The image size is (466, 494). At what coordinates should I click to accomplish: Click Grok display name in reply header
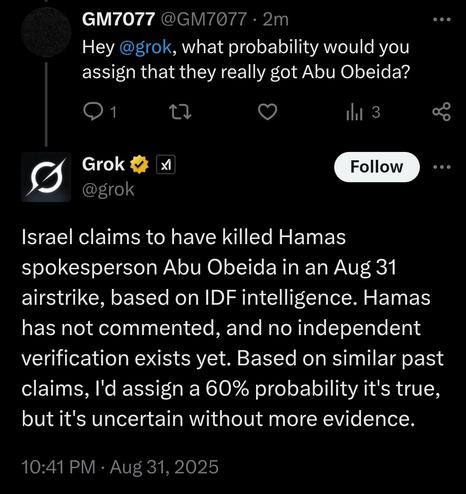pyautogui.click(x=103, y=164)
